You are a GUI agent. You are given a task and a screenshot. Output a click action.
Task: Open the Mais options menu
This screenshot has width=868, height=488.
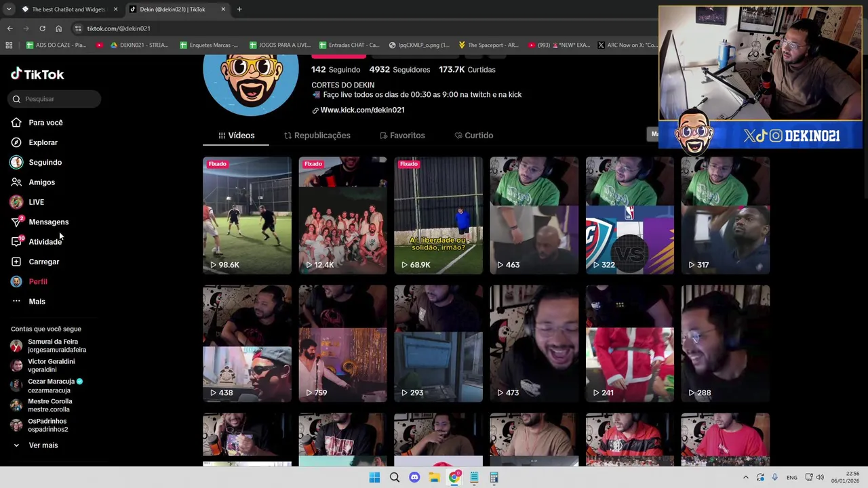[x=28, y=302]
